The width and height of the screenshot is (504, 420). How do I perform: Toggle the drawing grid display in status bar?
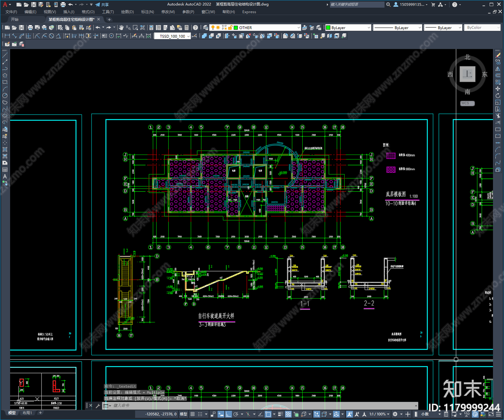(192, 414)
